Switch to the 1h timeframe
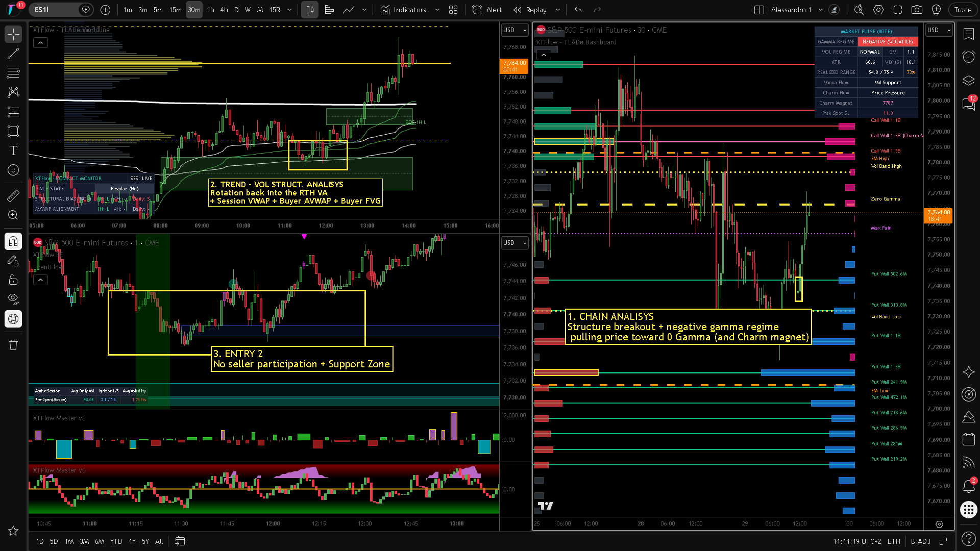The height and width of the screenshot is (551, 980). 211,10
